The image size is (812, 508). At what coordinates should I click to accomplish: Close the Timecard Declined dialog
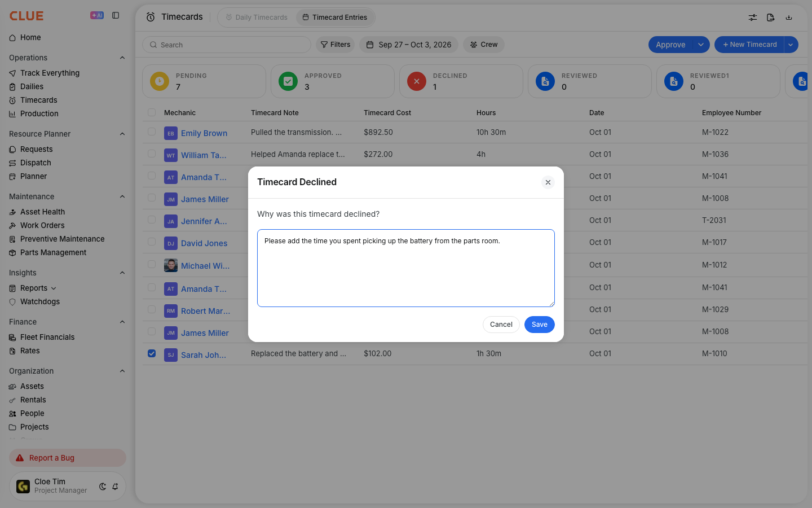tap(548, 182)
